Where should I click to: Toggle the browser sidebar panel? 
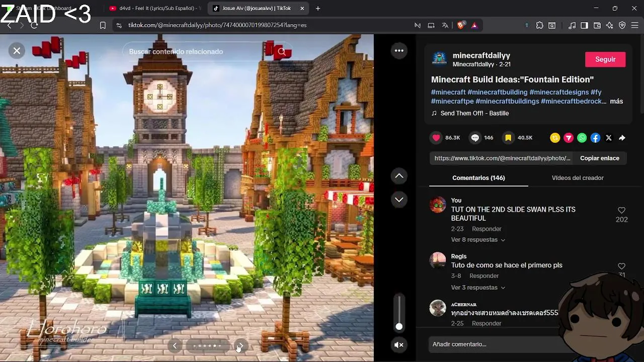pos(585,25)
